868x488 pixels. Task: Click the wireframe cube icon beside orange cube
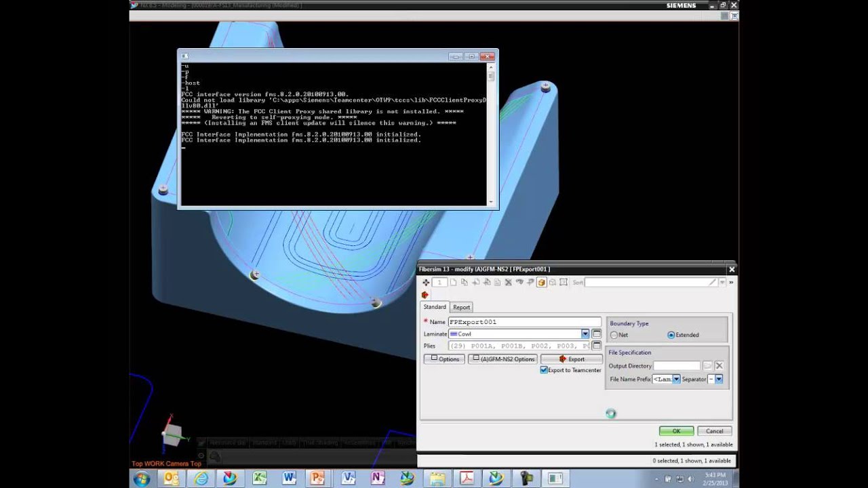(553, 283)
